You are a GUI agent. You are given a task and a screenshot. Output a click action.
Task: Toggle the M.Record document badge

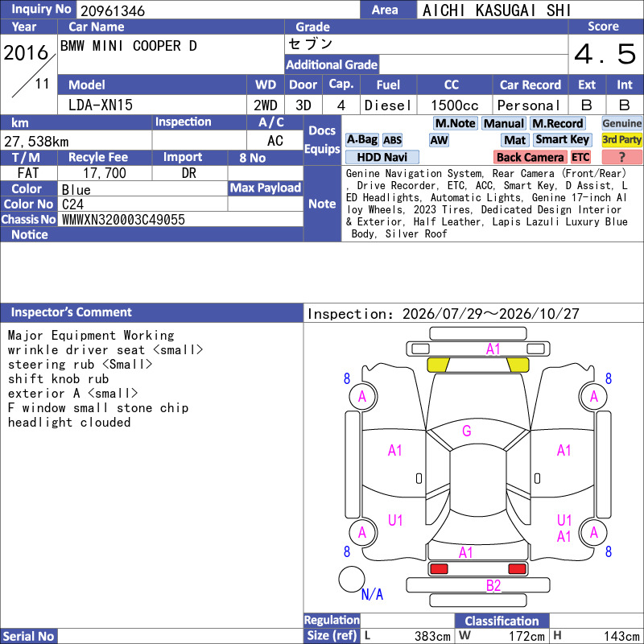click(x=557, y=123)
